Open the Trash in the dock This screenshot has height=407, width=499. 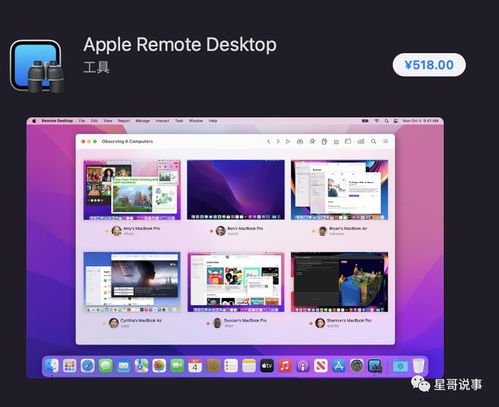418,366
